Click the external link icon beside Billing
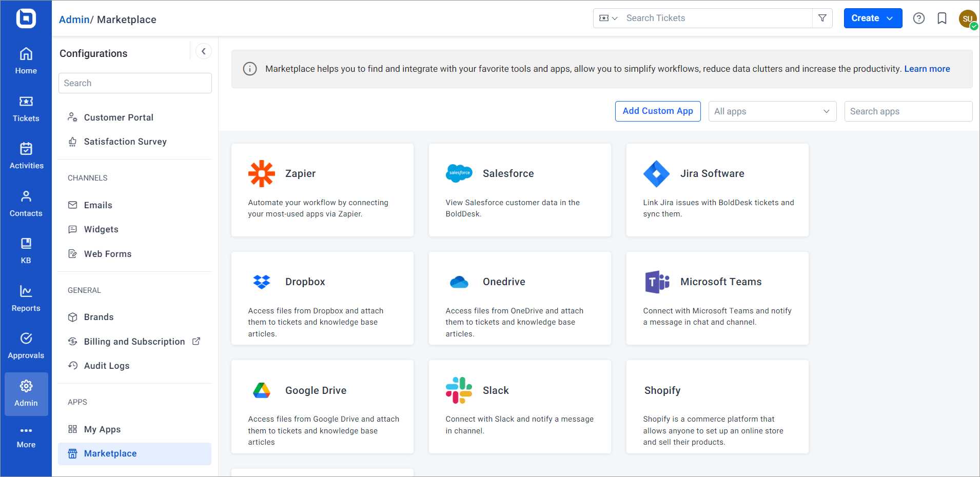Viewport: 980px width, 477px height. [196, 341]
